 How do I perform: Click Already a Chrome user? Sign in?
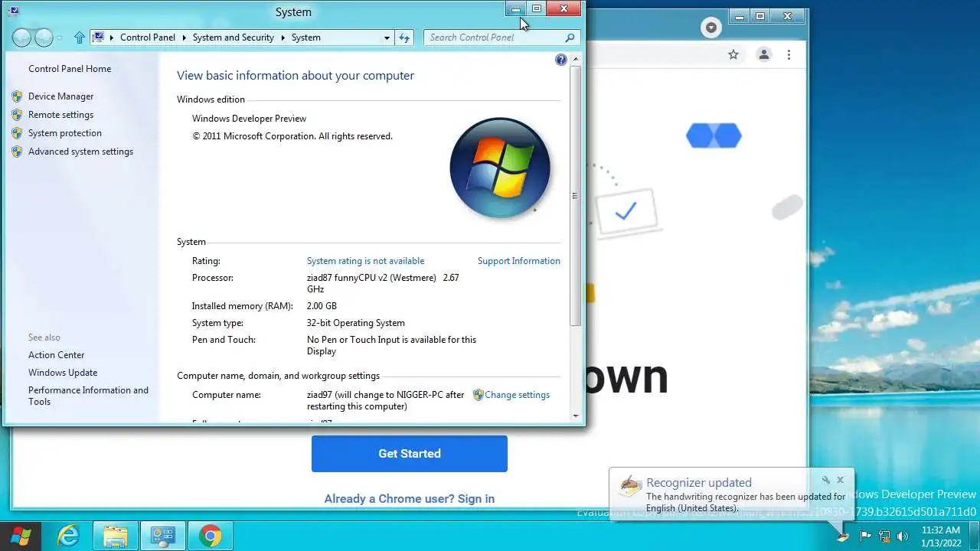click(x=410, y=499)
